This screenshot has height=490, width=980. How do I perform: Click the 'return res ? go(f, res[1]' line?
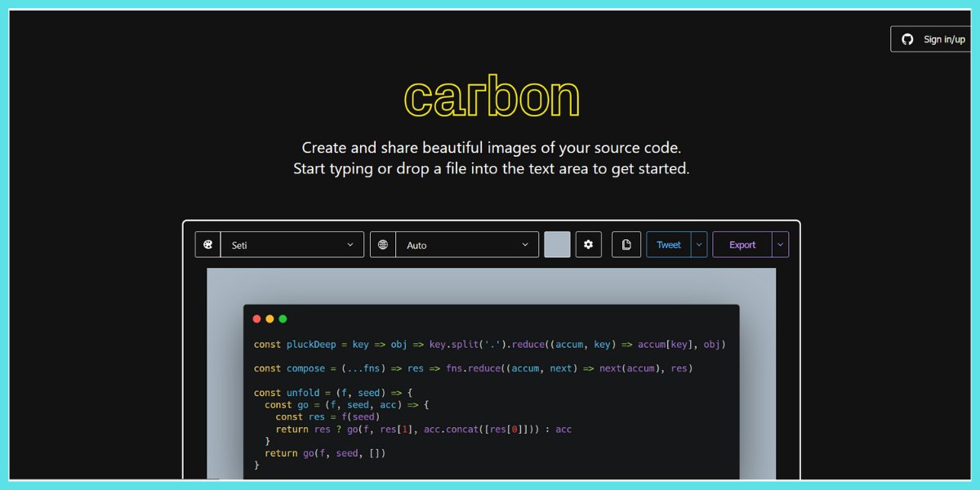[424, 429]
